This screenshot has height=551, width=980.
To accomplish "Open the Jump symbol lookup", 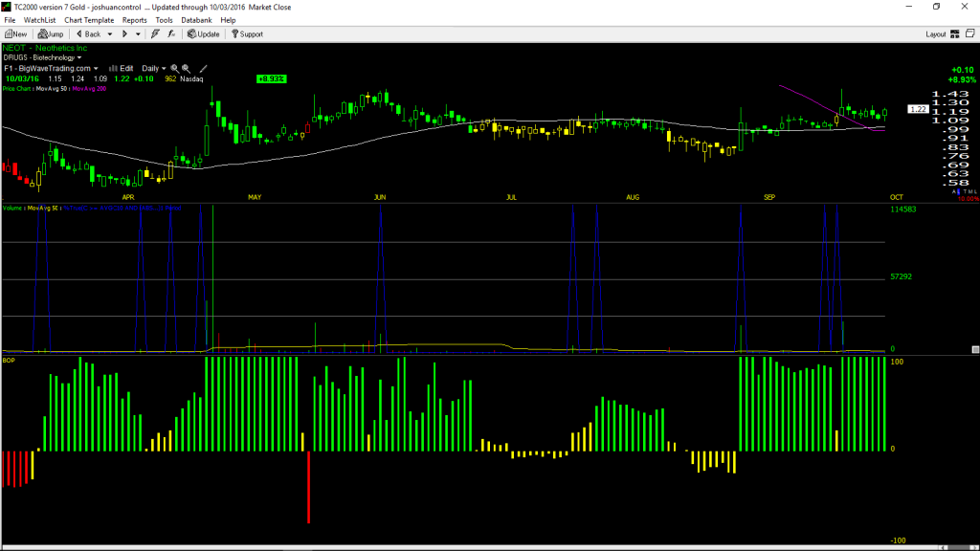I will 51,34.
